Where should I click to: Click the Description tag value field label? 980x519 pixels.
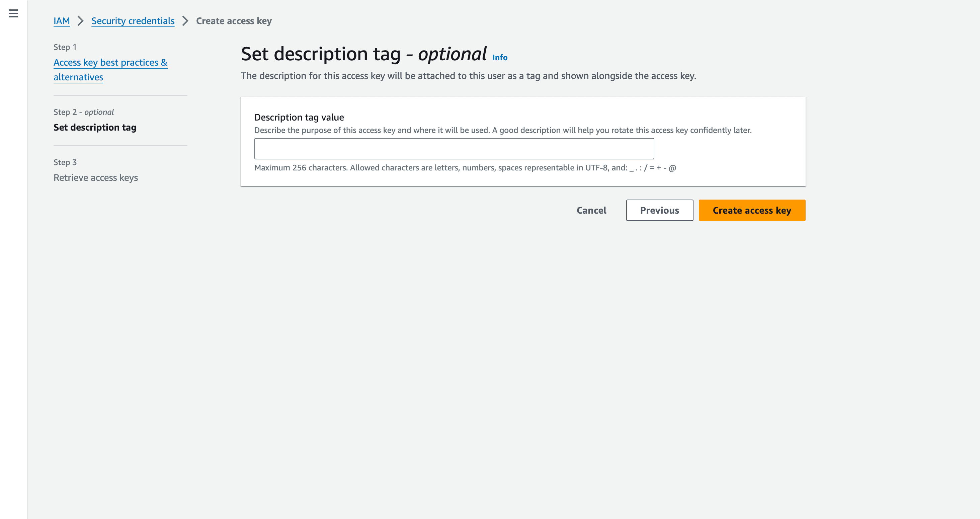click(299, 117)
